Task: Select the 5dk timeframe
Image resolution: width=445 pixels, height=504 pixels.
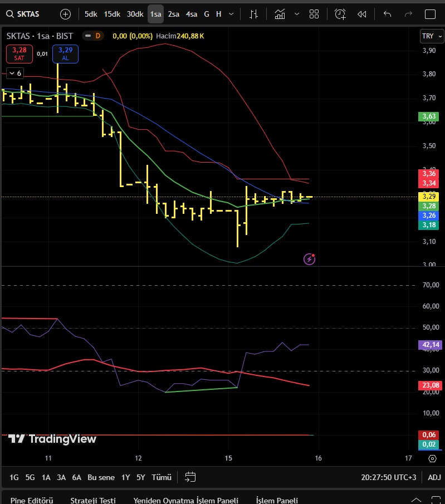Action: pyautogui.click(x=91, y=14)
